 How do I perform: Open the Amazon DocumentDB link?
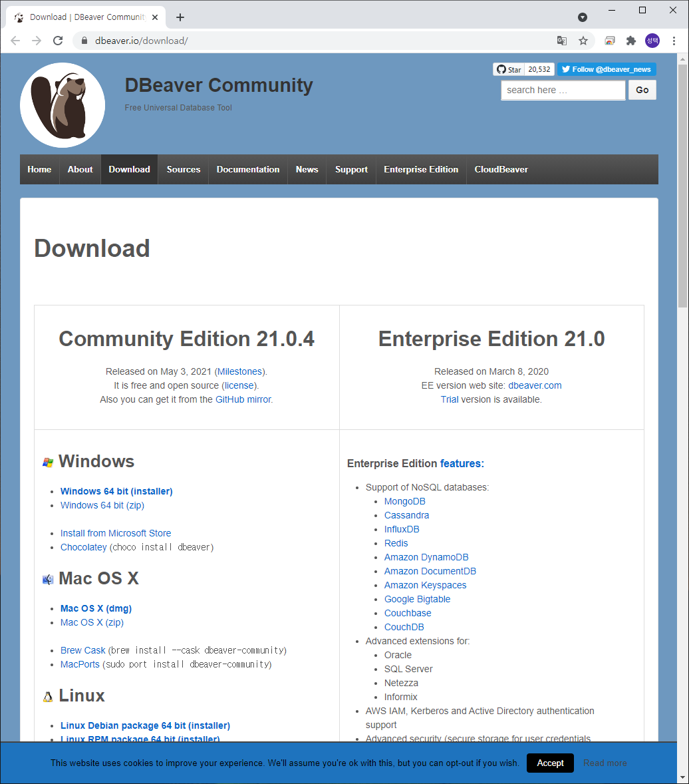[x=430, y=572]
